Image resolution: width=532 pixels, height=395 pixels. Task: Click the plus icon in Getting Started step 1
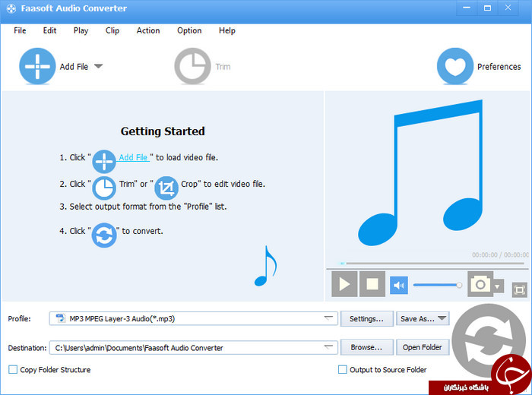(104, 161)
